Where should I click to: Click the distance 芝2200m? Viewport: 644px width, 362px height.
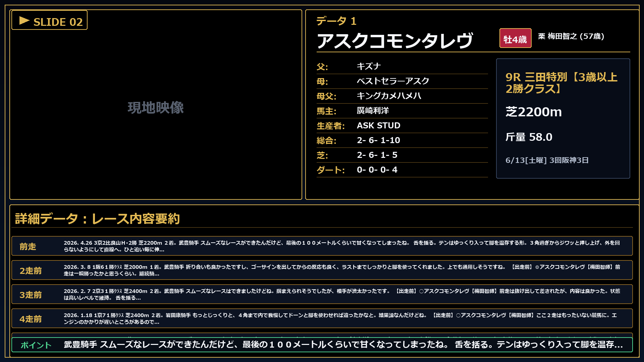pos(534,112)
